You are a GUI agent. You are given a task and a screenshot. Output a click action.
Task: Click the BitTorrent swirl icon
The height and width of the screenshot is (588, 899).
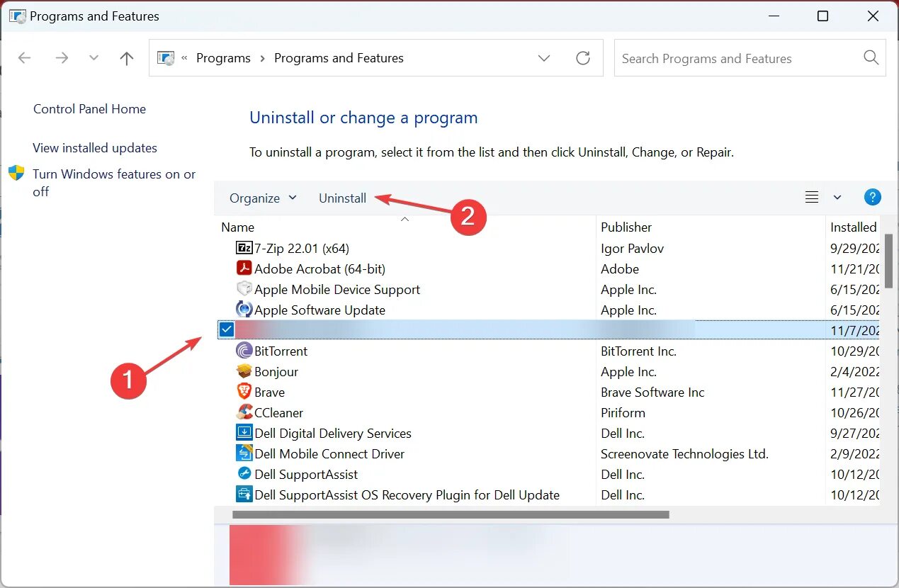click(244, 351)
